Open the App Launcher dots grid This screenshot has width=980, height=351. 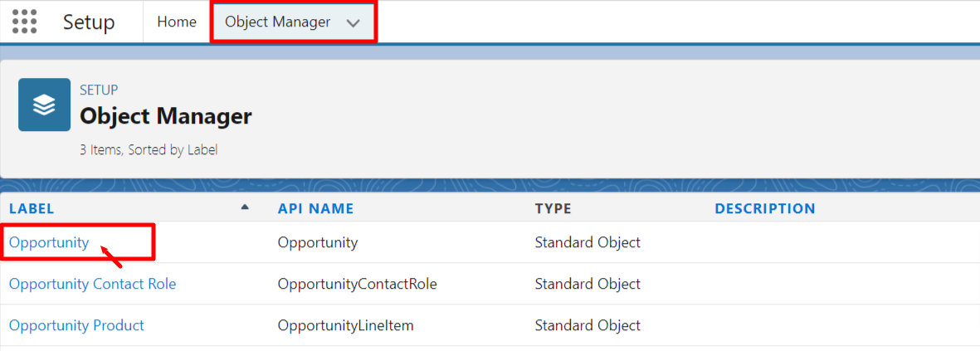click(24, 22)
